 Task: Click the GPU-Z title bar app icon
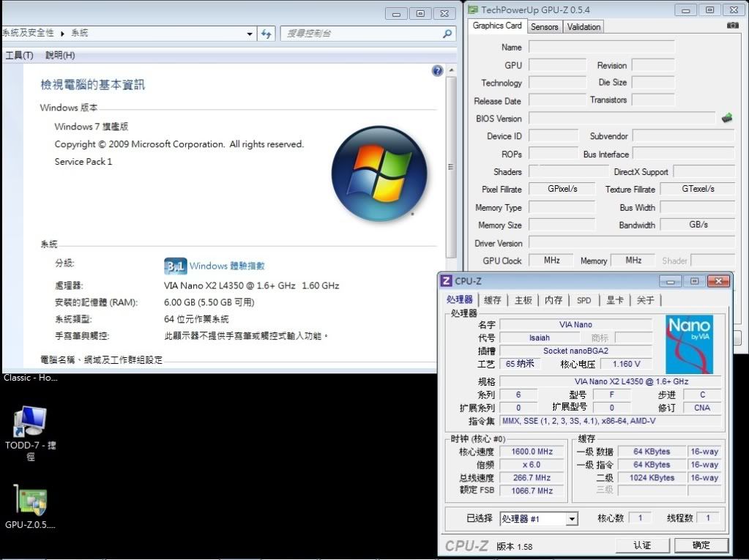tap(473, 10)
